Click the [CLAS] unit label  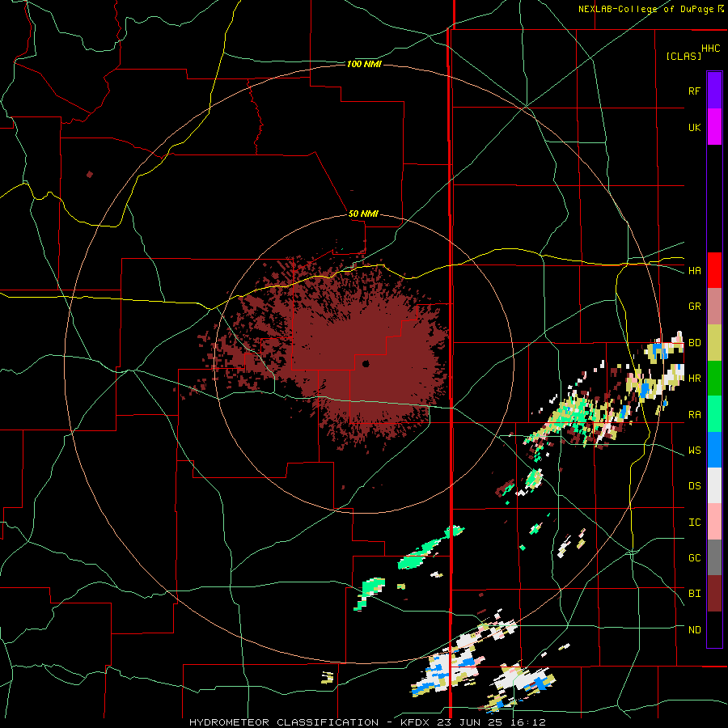click(684, 56)
